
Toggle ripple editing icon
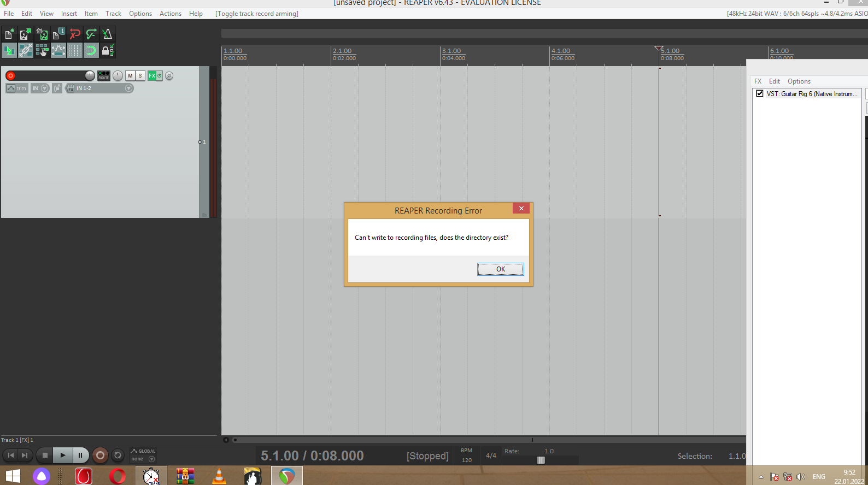(x=42, y=51)
